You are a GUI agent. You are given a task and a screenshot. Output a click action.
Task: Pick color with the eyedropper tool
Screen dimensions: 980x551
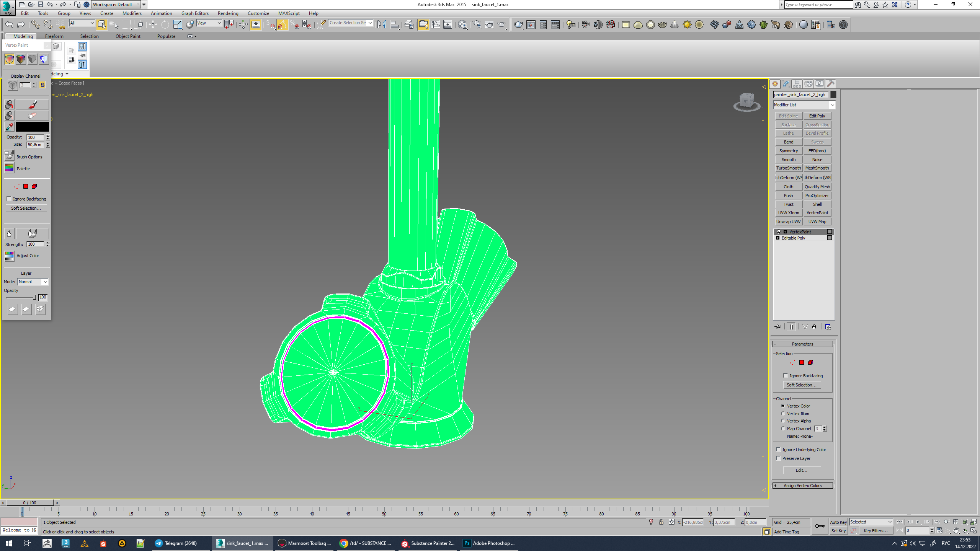click(9, 127)
